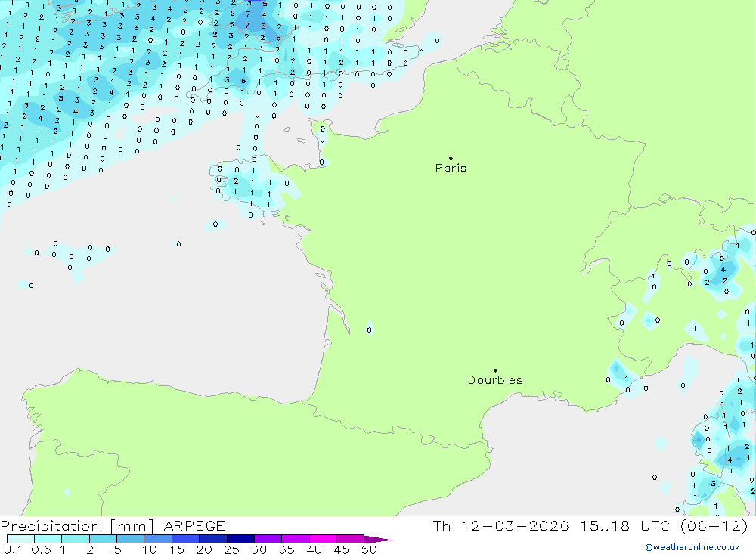The width and height of the screenshot is (756, 554).
Task: Click the 'Precipitation' title word
Action: tap(50, 526)
